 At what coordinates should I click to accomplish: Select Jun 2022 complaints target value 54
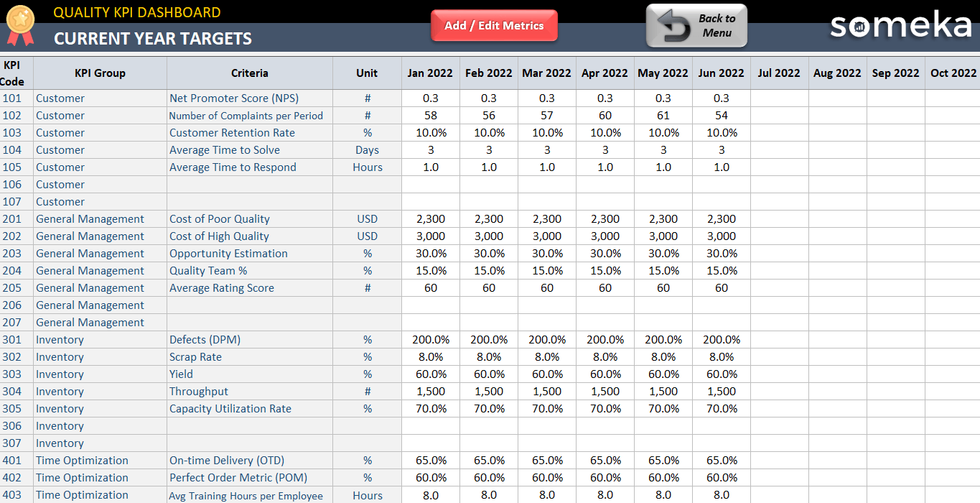722,116
